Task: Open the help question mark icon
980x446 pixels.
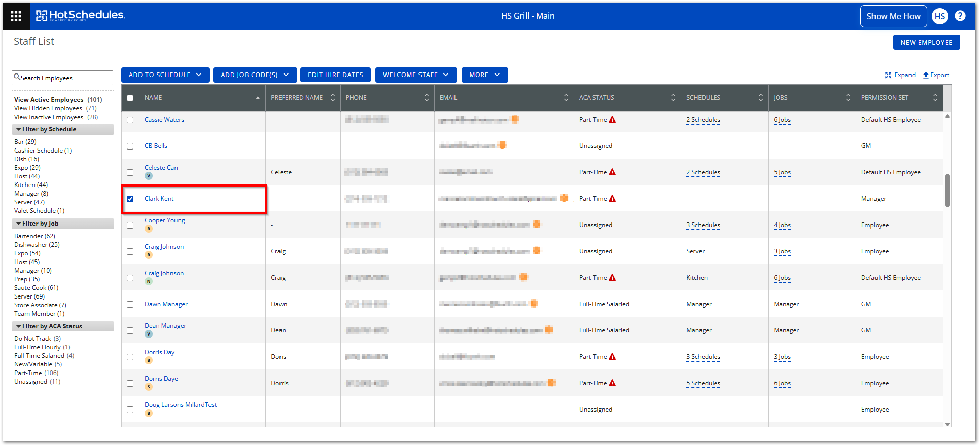Action: coord(960,16)
